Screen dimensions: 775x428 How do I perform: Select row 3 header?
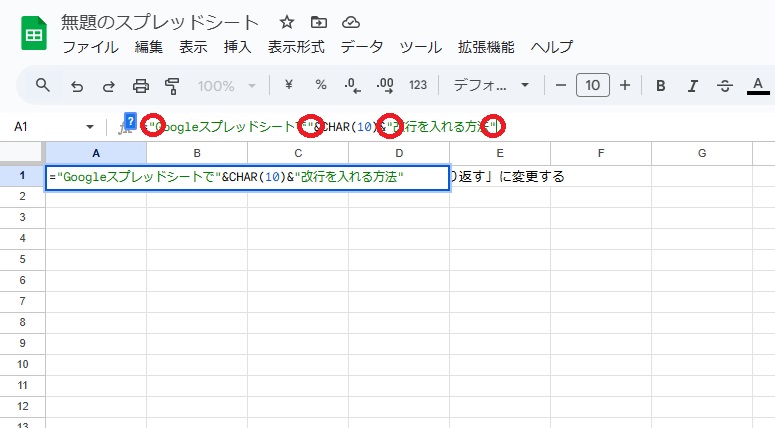22,217
